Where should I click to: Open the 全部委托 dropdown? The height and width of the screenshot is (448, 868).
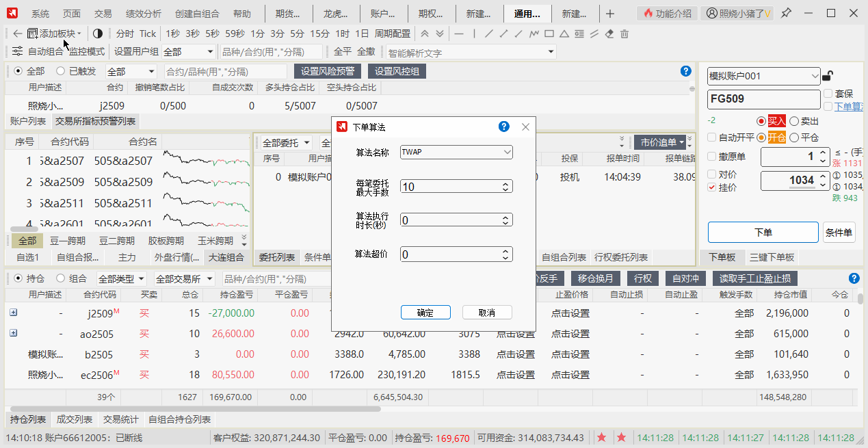coord(286,143)
